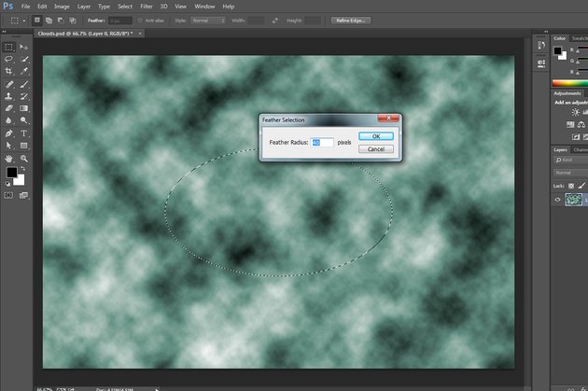Select the Blur tool
Viewport: 588px width, 391px height.
(8, 120)
